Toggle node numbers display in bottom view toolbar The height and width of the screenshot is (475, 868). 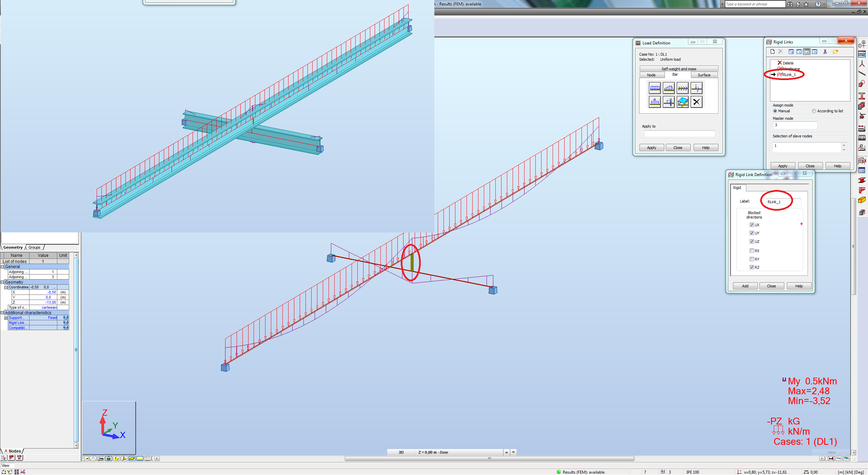tap(85, 458)
